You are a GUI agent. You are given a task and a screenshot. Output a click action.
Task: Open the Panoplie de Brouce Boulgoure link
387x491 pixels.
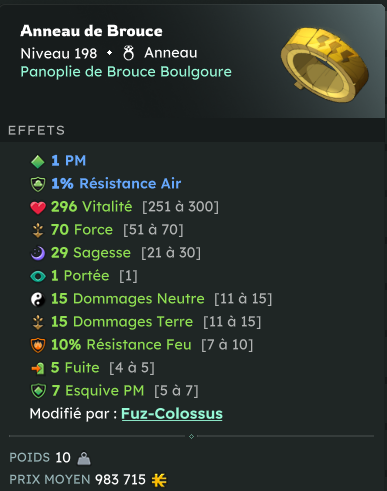(126, 72)
